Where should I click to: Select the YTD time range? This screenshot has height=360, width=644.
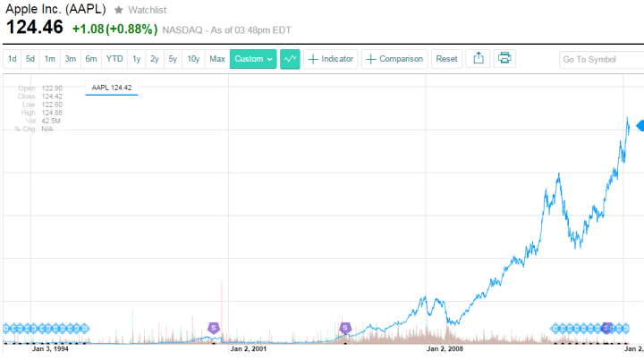114,59
